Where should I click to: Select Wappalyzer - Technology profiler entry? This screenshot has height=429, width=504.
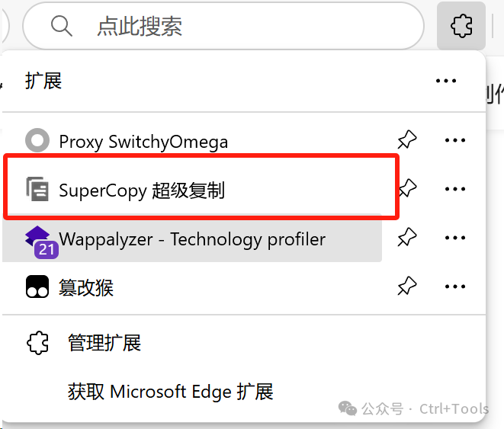point(192,239)
